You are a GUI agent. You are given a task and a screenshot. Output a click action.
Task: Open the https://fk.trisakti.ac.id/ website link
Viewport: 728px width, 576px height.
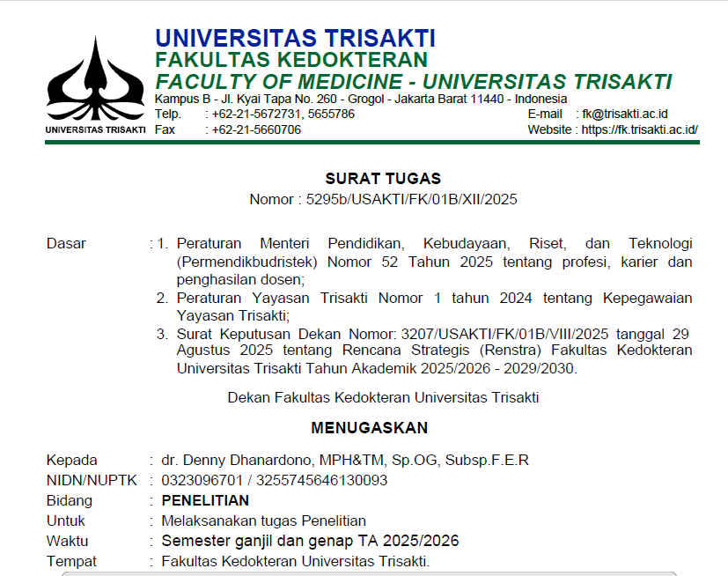640,129
